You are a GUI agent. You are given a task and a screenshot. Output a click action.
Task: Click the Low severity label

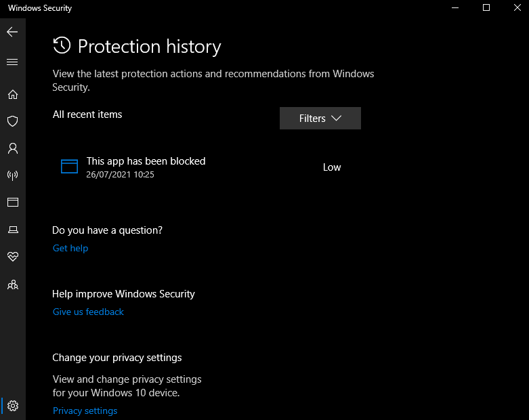coord(332,167)
